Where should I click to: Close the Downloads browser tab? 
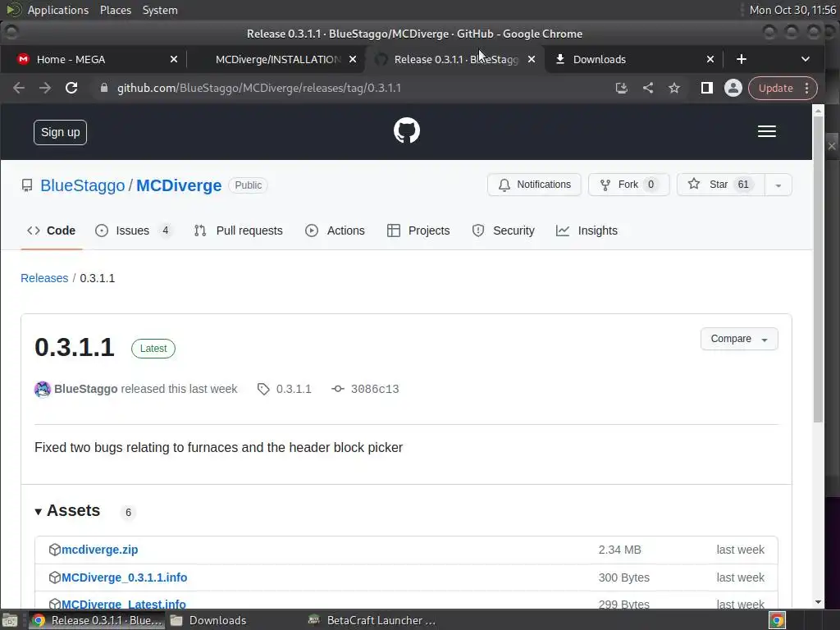tap(710, 59)
